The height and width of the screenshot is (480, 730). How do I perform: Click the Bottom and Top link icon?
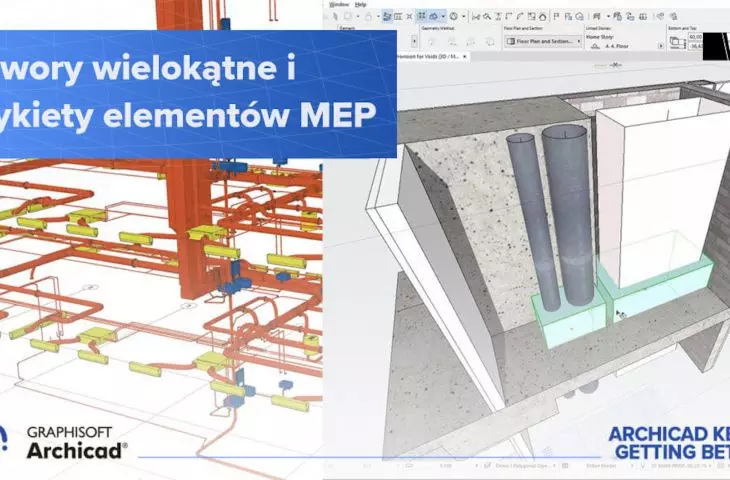pos(678,42)
